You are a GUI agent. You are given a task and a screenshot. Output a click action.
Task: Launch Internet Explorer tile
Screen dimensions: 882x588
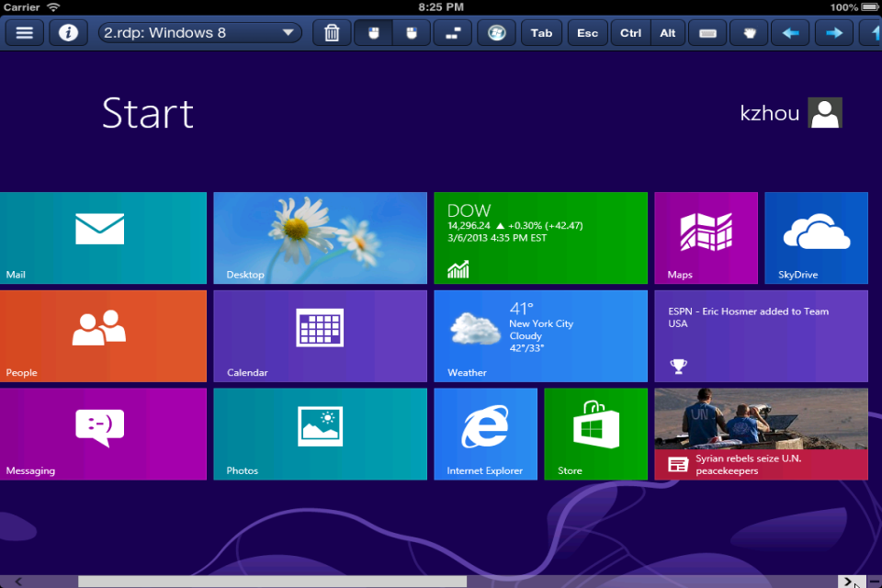tap(485, 434)
